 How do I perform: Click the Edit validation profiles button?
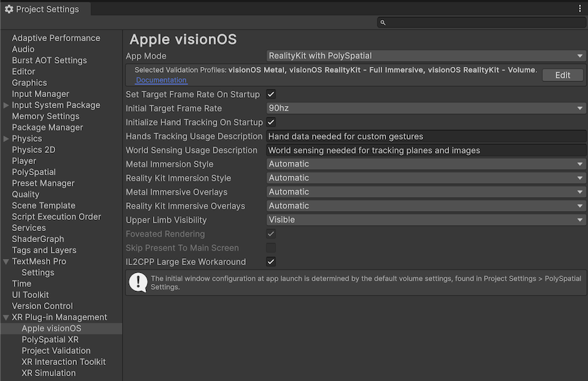tap(562, 75)
